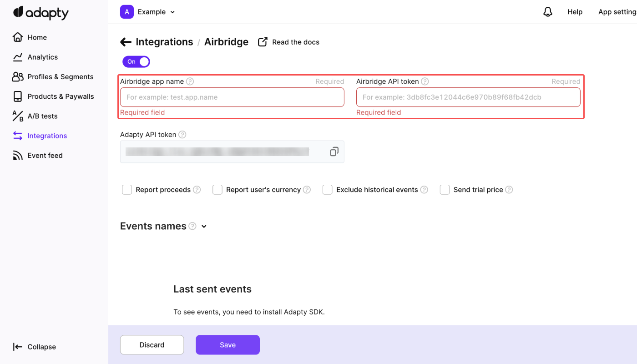The width and height of the screenshot is (637, 364).
Task: Discard changes
Action: tap(152, 345)
